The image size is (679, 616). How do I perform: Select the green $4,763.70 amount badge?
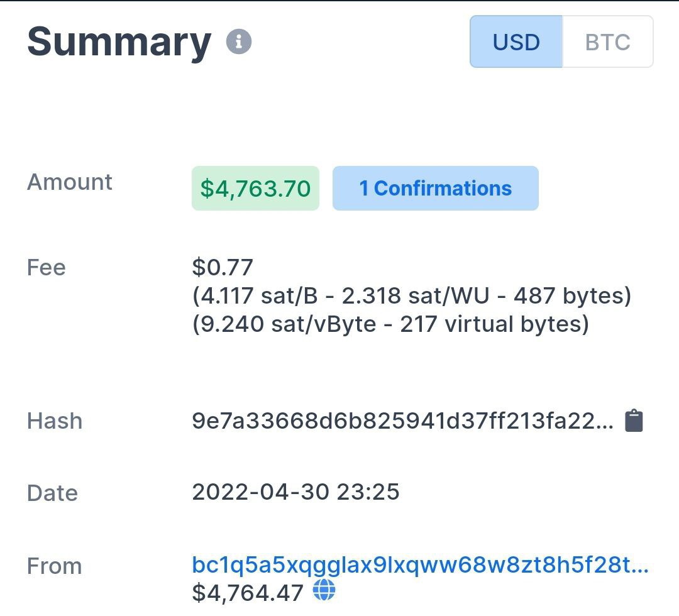pos(255,189)
